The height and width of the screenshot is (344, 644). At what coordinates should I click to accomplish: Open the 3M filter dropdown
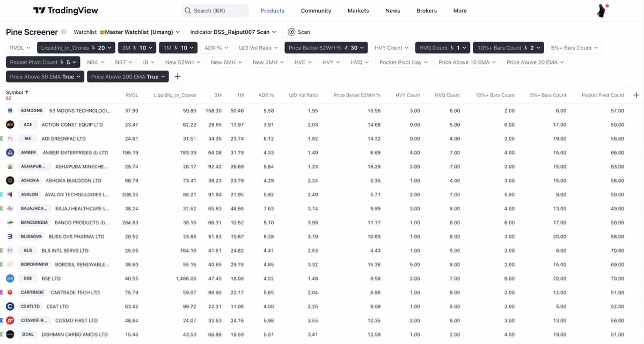137,48
